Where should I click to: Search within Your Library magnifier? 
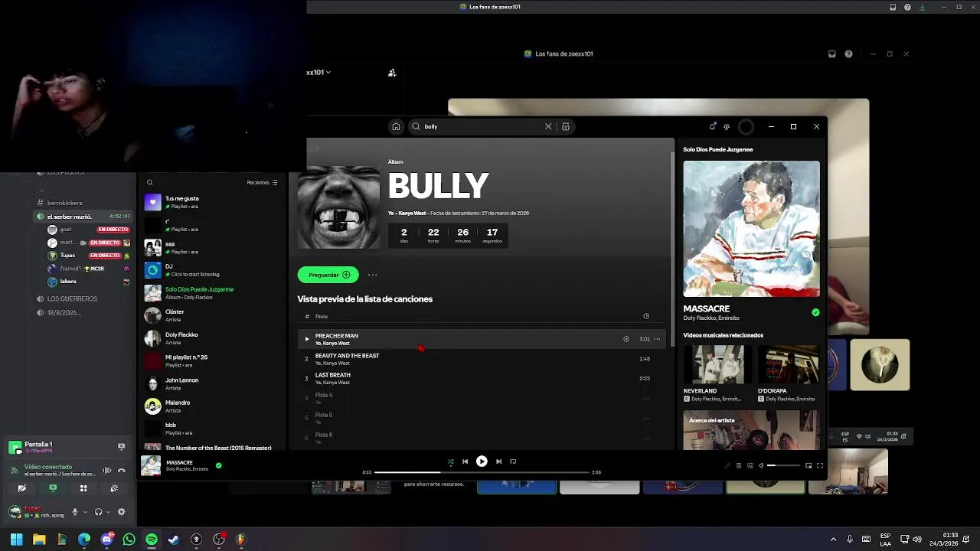[x=149, y=182]
